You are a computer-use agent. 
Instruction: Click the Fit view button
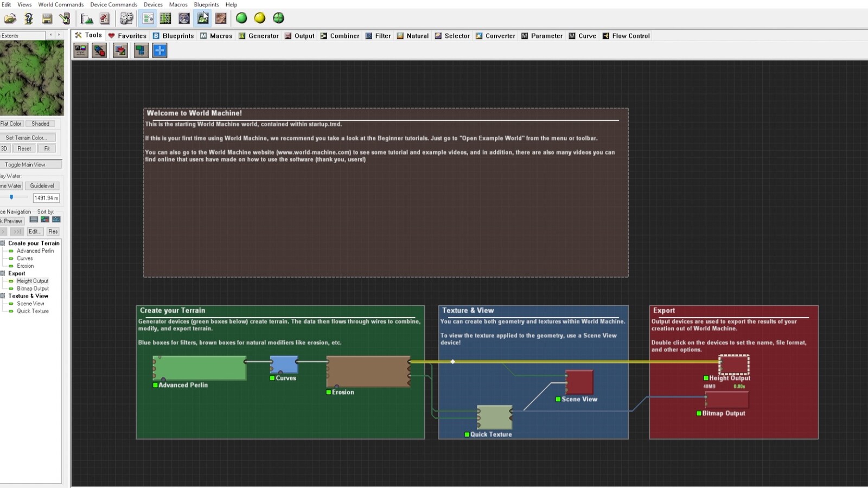click(x=47, y=149)
